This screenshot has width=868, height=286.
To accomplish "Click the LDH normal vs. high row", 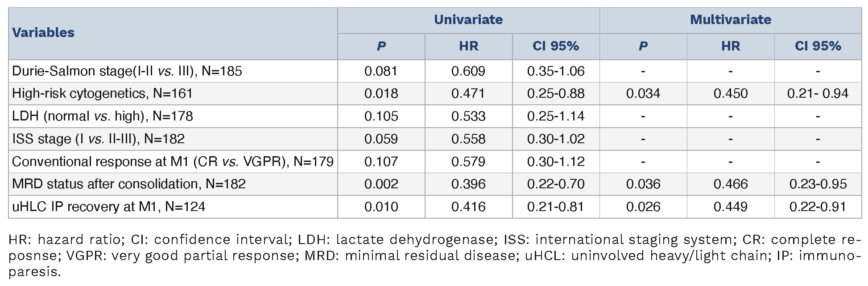I will pos(103,116).
